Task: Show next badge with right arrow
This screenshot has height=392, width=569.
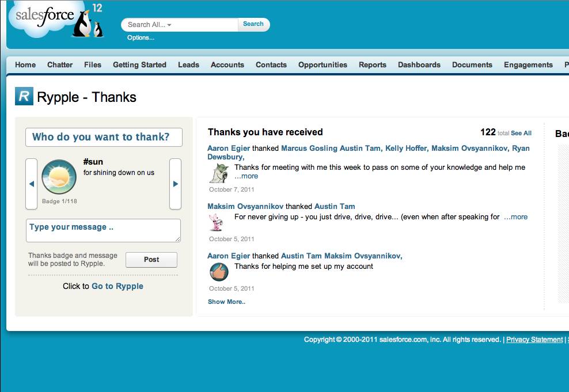Action: tap(175, 184)
